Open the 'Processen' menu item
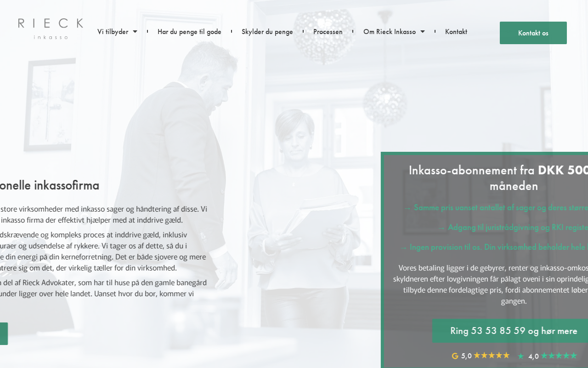 328,32
